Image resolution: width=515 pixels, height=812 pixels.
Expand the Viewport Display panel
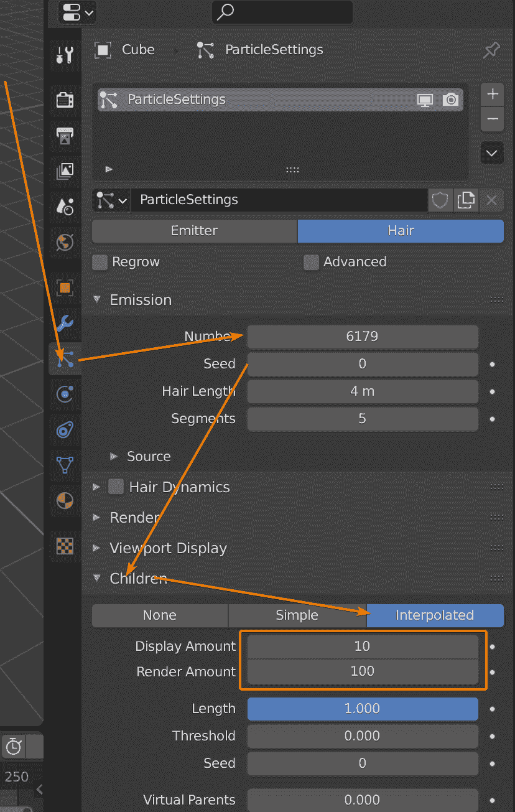pos(96,548)
